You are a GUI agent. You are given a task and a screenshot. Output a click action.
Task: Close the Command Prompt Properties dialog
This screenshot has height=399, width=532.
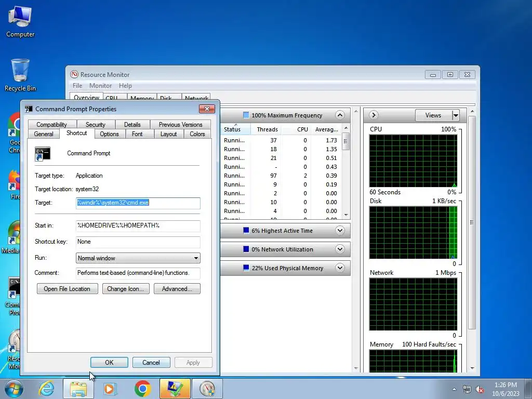click(207, 109)
